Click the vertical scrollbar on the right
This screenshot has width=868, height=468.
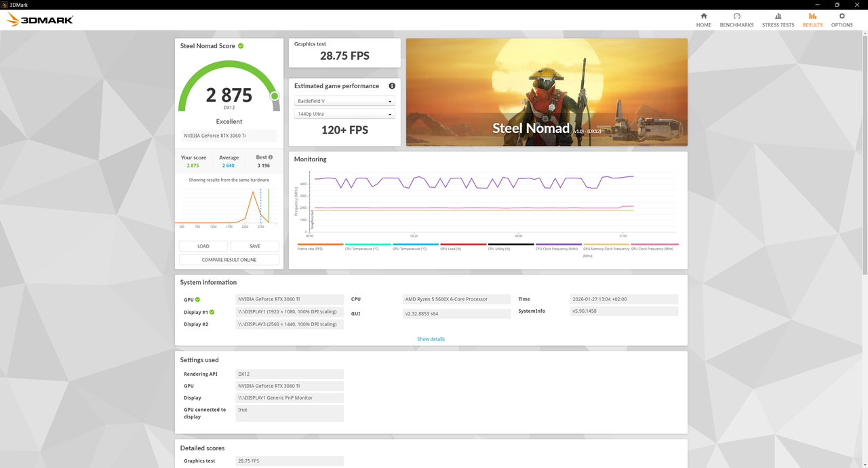click(865, 156)
